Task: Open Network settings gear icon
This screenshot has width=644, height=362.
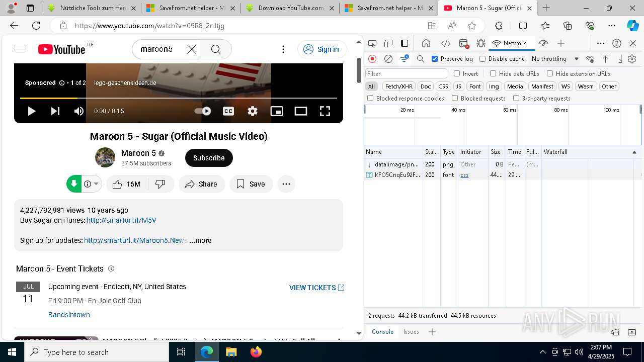Action: click(x=632, y=59)
